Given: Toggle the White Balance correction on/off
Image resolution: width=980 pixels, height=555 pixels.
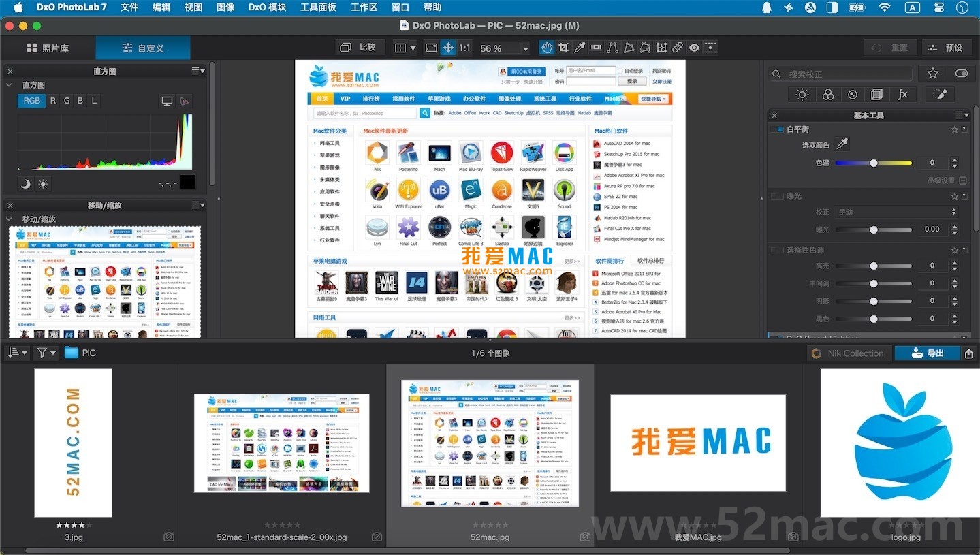Looking at the screenshot, I should [778, 129].
